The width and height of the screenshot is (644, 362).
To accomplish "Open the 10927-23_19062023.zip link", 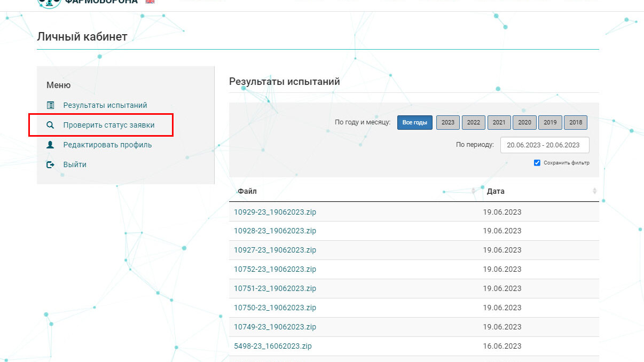I will 275,250.
